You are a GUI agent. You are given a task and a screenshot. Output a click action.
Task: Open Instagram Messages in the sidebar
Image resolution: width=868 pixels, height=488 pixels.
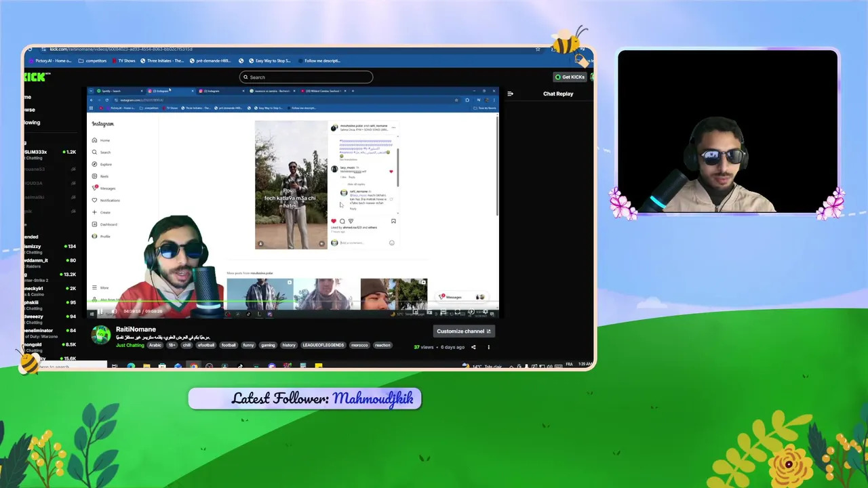[104, 188]
